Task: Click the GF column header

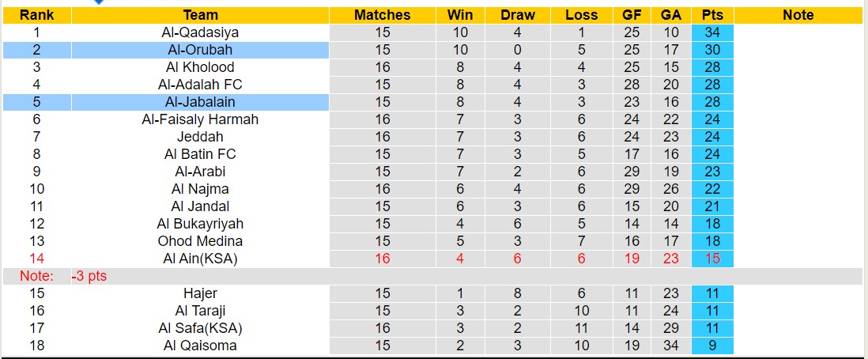Action: [x=632, y=15]
